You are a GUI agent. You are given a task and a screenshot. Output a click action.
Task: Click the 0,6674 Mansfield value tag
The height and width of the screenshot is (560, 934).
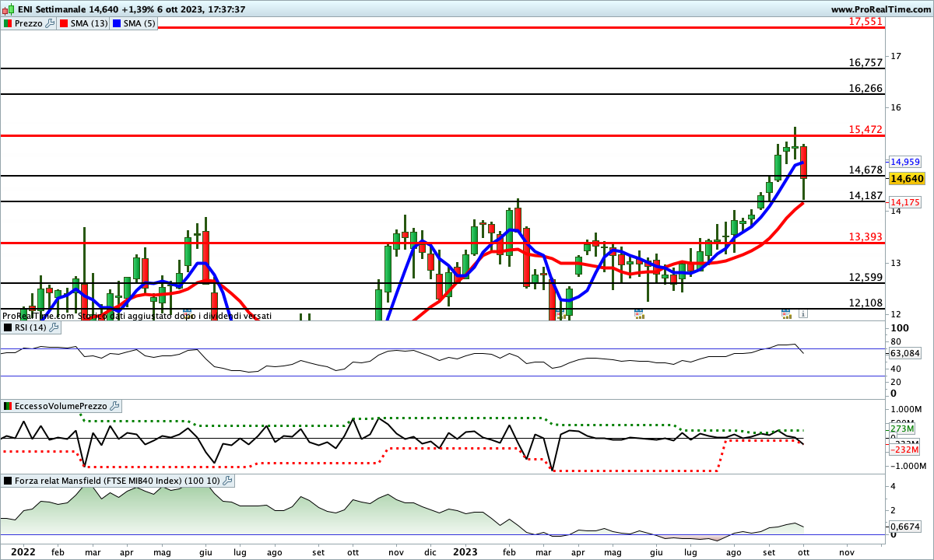pyautogui.click(x=905, y=527)
